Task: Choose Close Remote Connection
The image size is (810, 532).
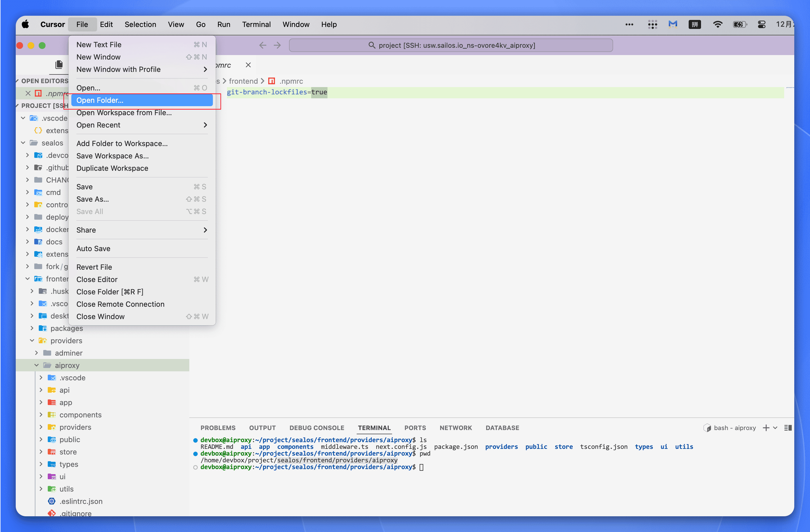Action: 120,304
